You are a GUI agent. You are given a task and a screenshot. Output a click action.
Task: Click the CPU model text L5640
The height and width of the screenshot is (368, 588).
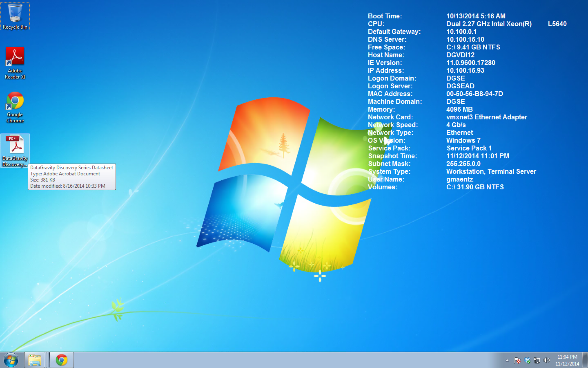557,24
